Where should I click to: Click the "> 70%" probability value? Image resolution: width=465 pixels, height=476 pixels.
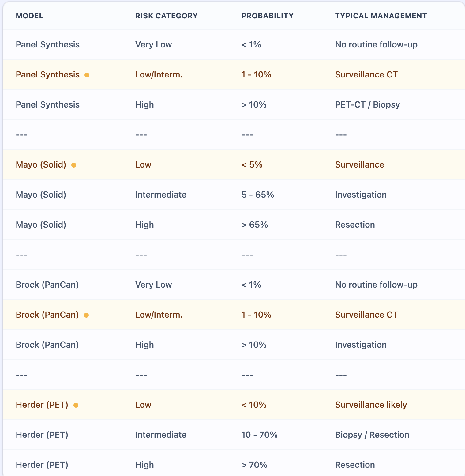click(x=254, y=465)
